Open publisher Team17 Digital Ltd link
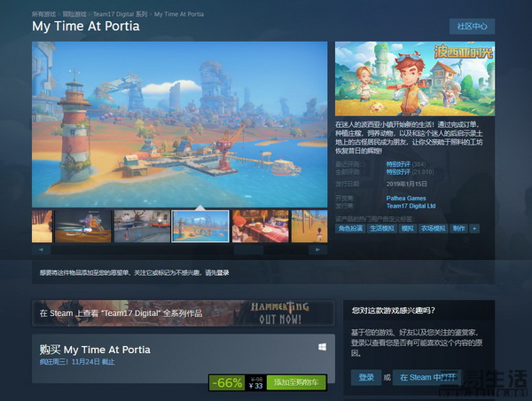The width and height of the screenshot is (532, 401). point(411,206)
